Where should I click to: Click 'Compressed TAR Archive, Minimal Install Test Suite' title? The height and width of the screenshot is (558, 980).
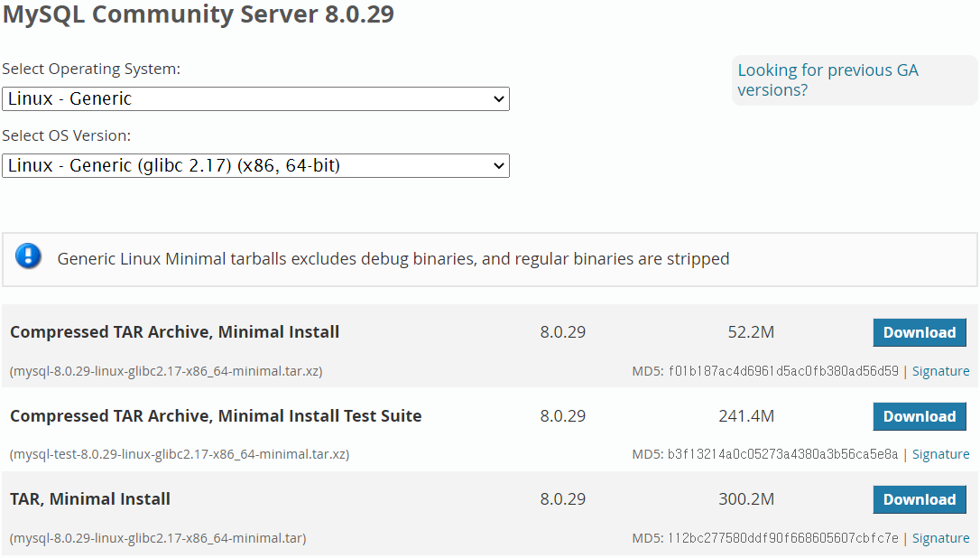216,416
